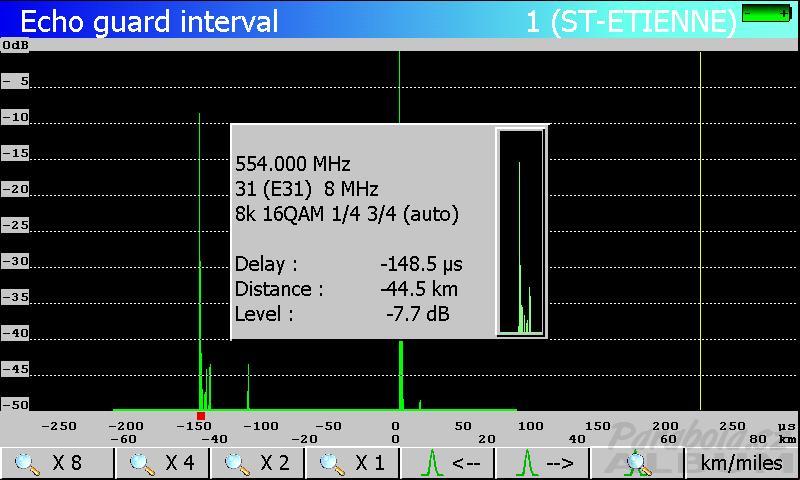800x480 pixels.
Task: Click the small echo peak near -110 µs
Action: (x=248, y=386)
